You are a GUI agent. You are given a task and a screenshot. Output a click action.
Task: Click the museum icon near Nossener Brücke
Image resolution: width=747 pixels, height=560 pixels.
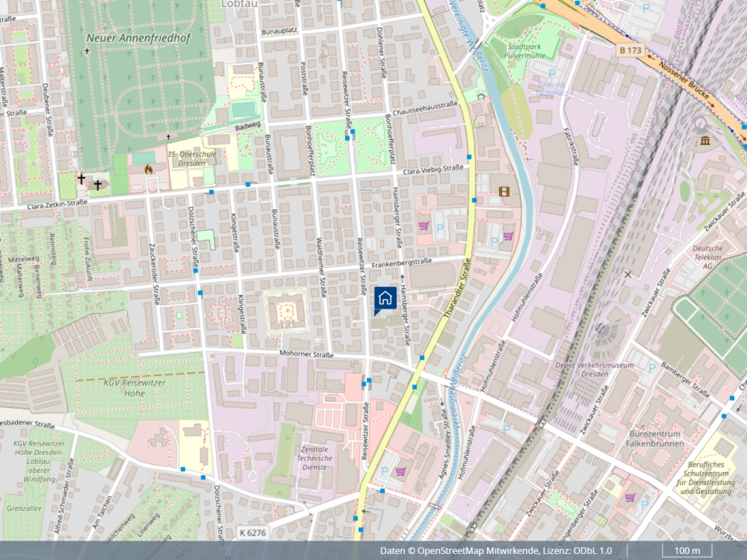pos(705,141)
